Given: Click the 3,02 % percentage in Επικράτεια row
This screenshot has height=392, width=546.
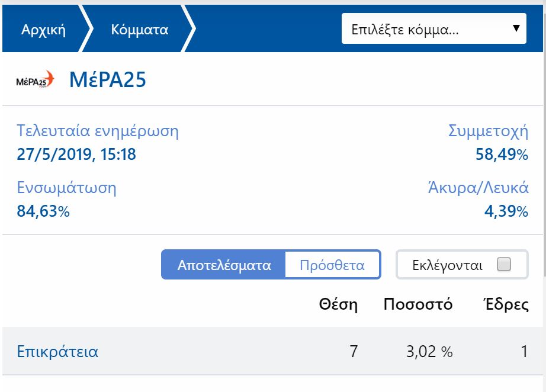Looking at the screenshot, I should (x=429, y=352).
